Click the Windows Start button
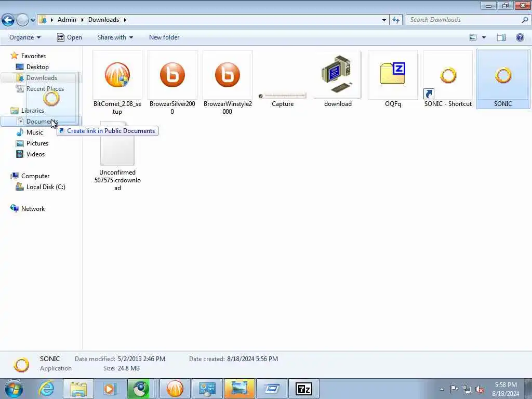Viewport: 532px width, 399px height. click(x=14, y=389)
